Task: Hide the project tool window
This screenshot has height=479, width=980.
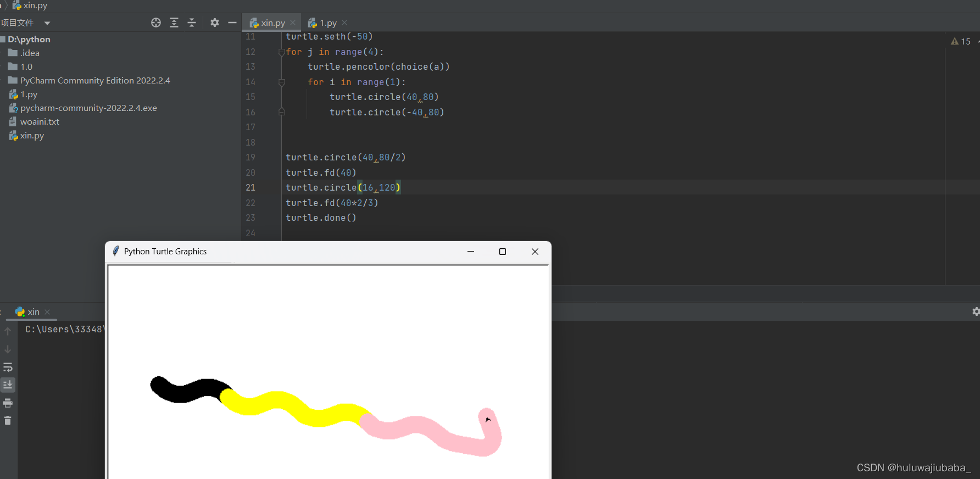Action: pos(232,23)
